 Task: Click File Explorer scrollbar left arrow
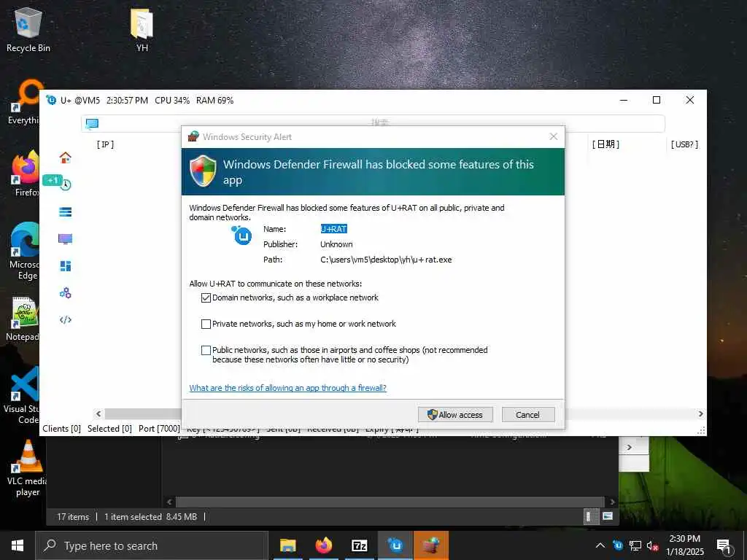169,502
